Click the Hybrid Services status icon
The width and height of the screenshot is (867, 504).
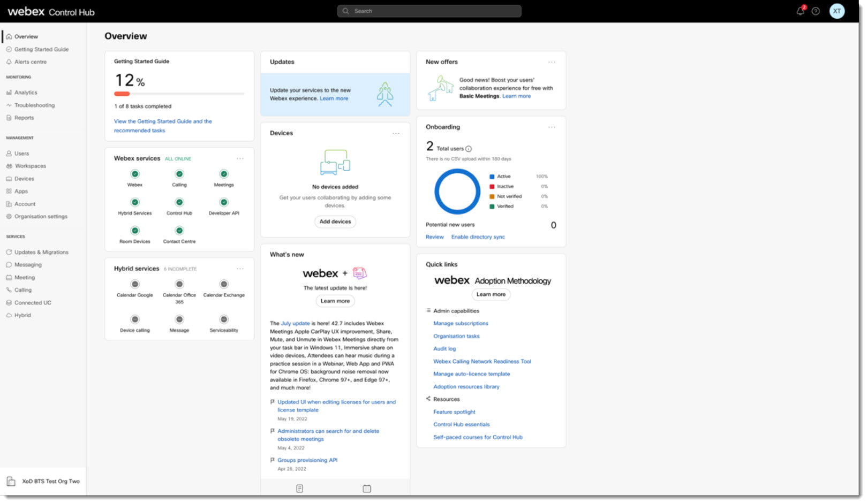coord(135,202)
